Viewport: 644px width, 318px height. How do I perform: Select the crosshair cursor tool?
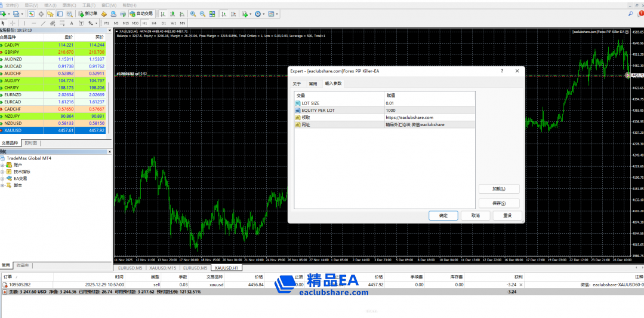pyautogui.click(x=13, y=23)
